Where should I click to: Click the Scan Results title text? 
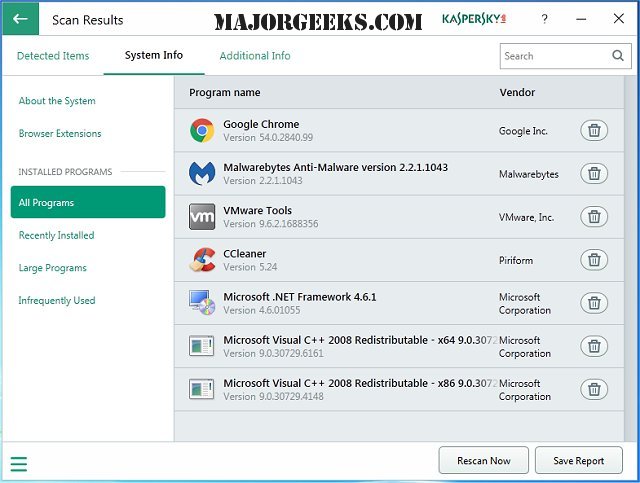coord(88,20)
